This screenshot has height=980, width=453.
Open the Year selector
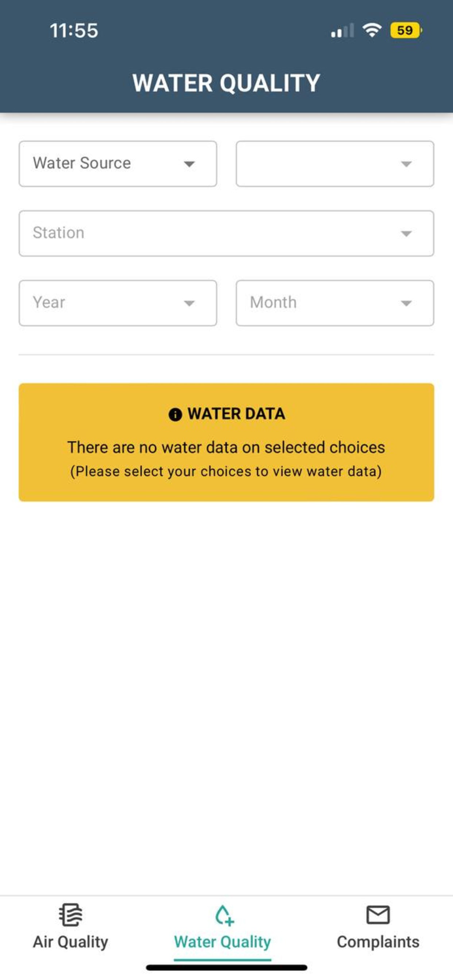[118, 302]
